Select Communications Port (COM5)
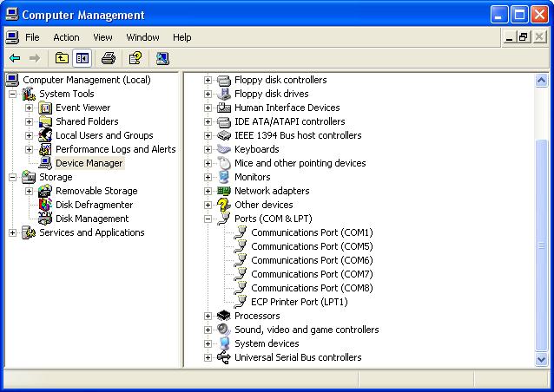Viewport: 554px width, 392px height. (312, 246)
